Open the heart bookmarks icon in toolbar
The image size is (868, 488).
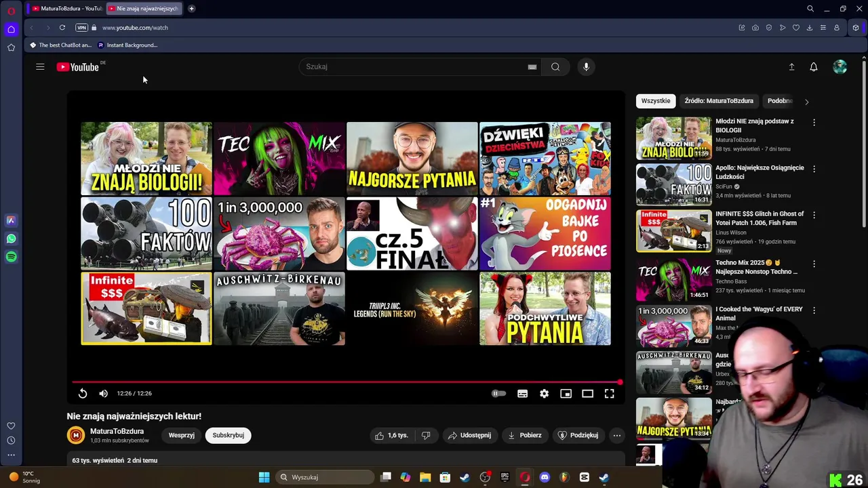796,28
